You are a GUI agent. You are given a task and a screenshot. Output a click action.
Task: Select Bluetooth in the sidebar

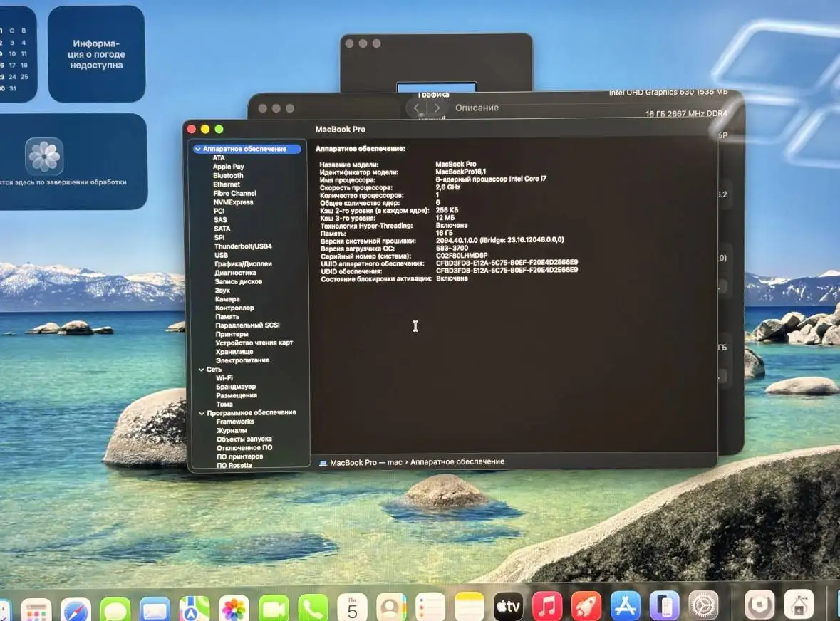228,176
